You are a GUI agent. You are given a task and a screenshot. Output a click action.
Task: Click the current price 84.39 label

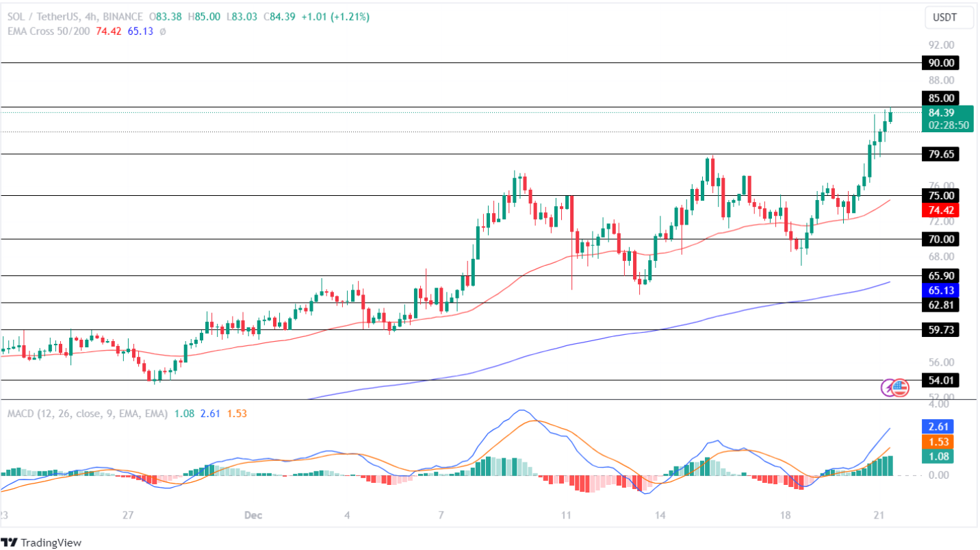pos(942,113)
